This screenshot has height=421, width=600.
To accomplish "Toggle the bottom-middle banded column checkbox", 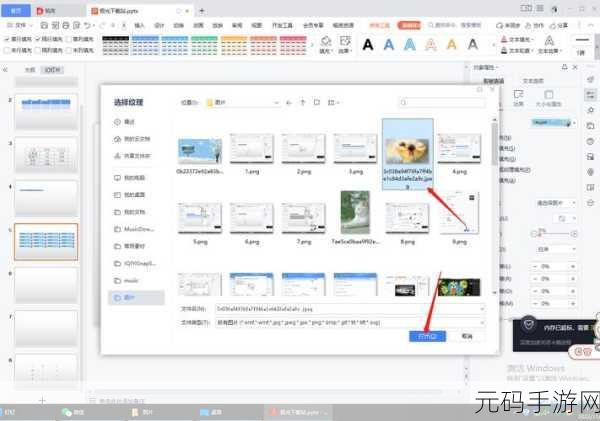I will click(38, 50).
